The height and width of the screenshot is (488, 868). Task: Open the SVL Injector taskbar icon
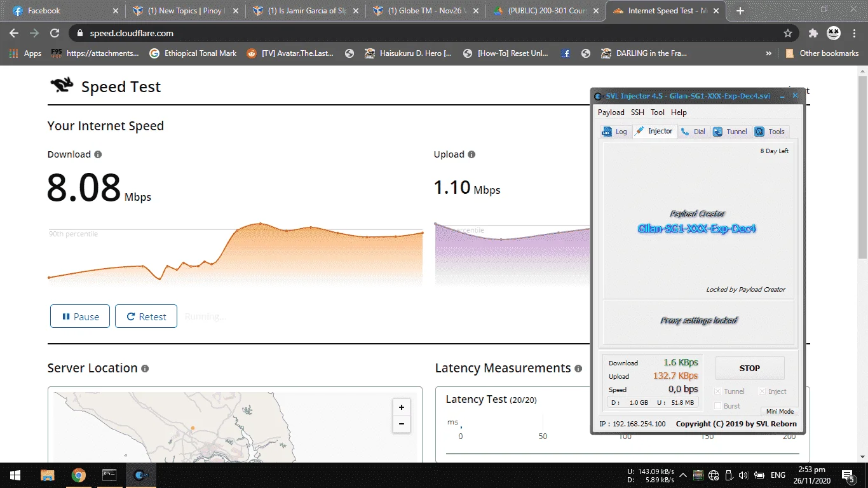pyautogui.click(x=141, y=475)
